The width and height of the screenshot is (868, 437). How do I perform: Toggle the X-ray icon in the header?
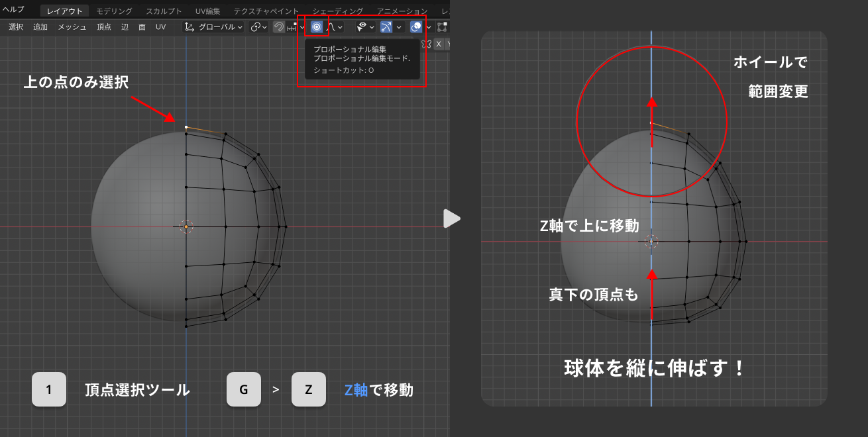coord(443,27)
